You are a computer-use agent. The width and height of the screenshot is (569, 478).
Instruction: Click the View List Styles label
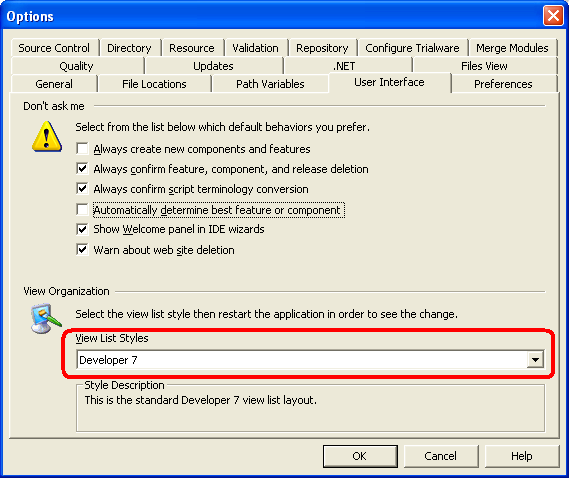tap(112, 338)
